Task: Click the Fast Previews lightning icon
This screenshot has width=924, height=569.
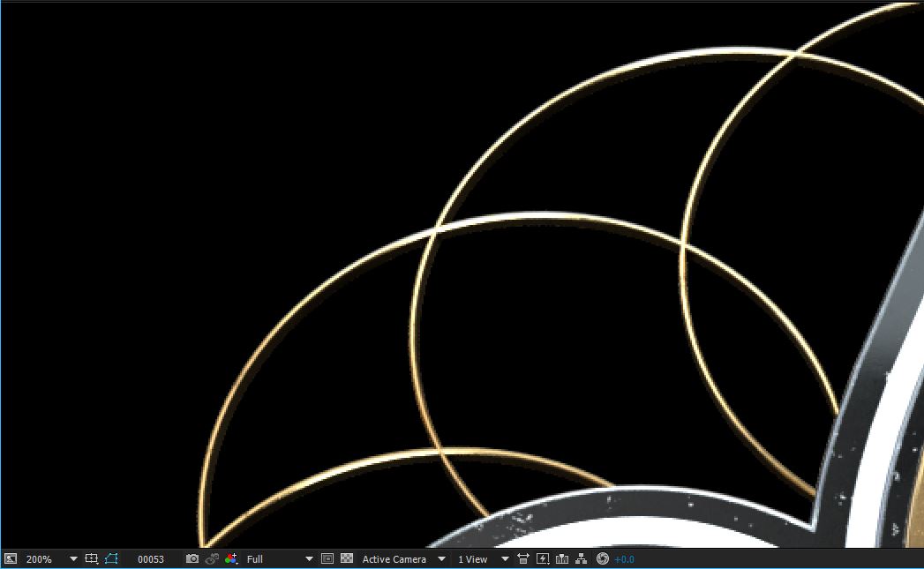Action: [x=543, y=558]
